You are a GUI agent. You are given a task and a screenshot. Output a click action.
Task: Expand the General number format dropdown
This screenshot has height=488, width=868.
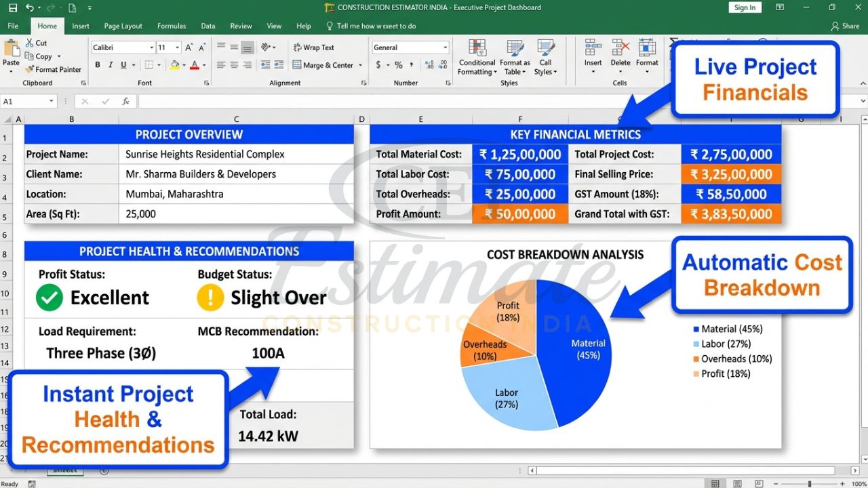tap(445, 47)
